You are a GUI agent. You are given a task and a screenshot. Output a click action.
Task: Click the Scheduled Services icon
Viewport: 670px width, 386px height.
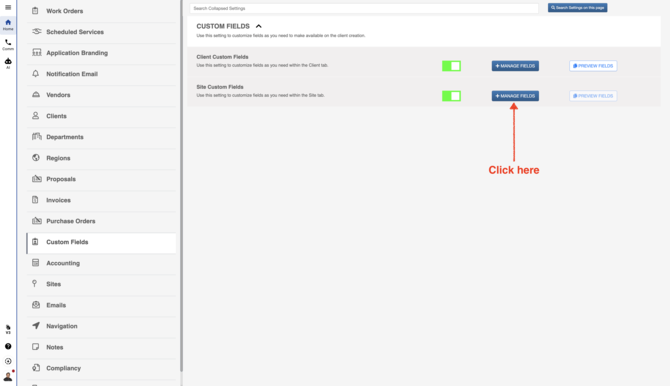[x=37, y=31]
